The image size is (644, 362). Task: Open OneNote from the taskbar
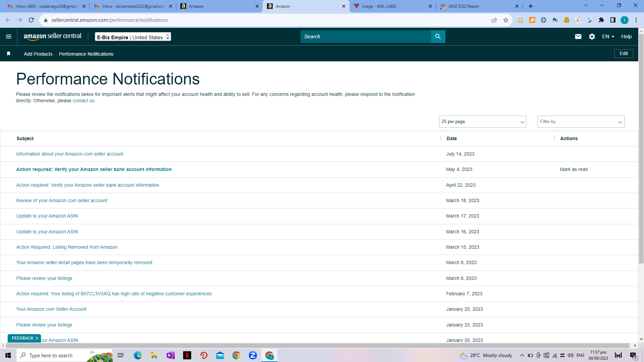[x=171, y=355]
